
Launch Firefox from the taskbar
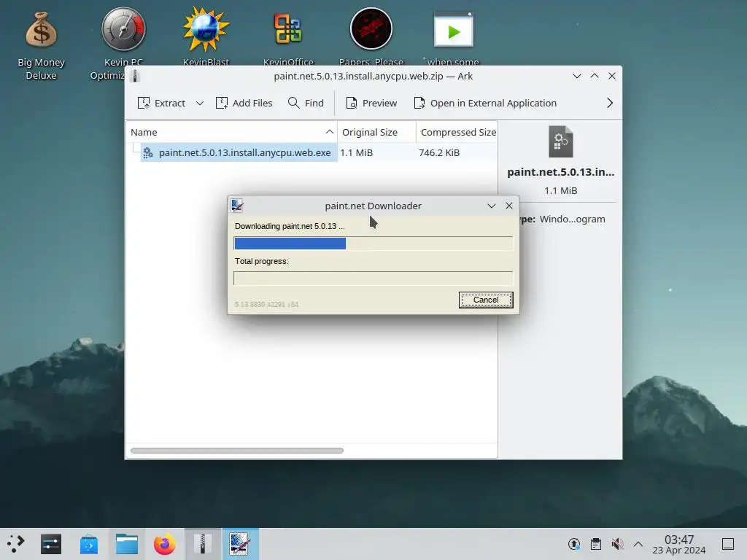coord(164,544)
